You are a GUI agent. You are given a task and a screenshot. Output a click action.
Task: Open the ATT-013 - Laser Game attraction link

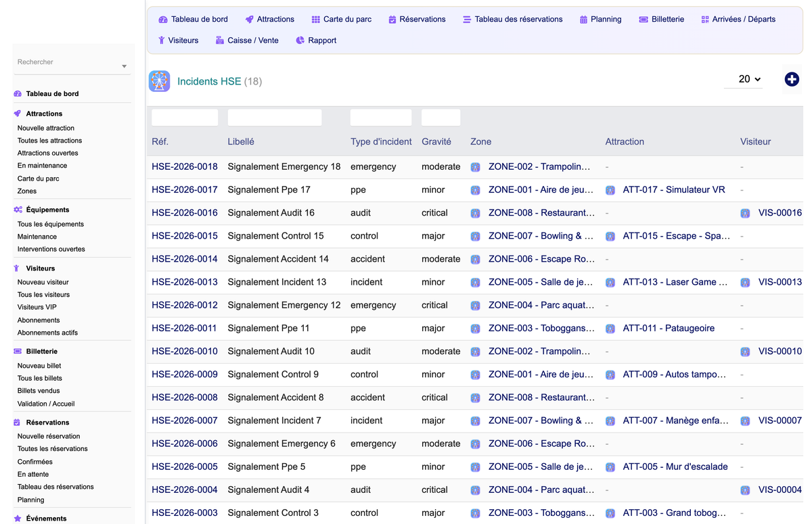click(x=675, y=282)
